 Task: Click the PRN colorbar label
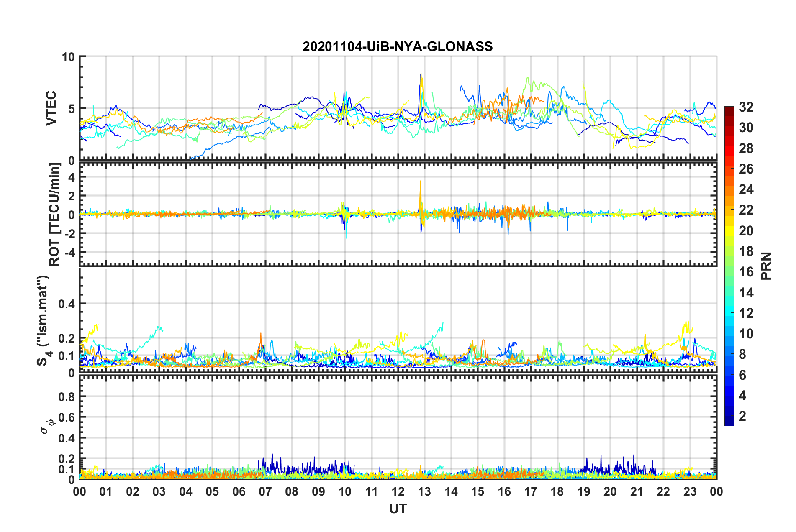click(766, 266)
